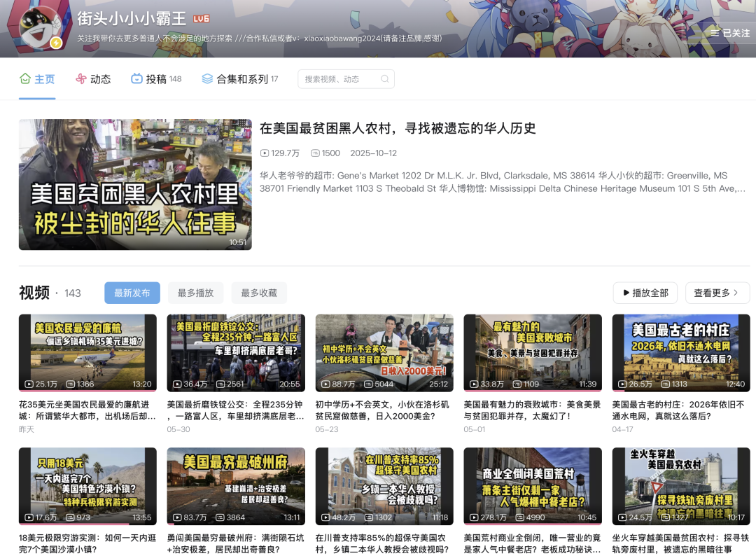756x556 pixels.
Task: Click the username 街头小小小霸王
Action: point(132,19)
